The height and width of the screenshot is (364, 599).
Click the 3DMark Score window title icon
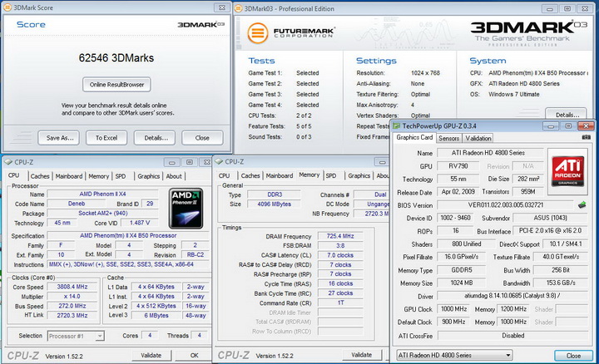pyautogui.click(x=7, y=7)
